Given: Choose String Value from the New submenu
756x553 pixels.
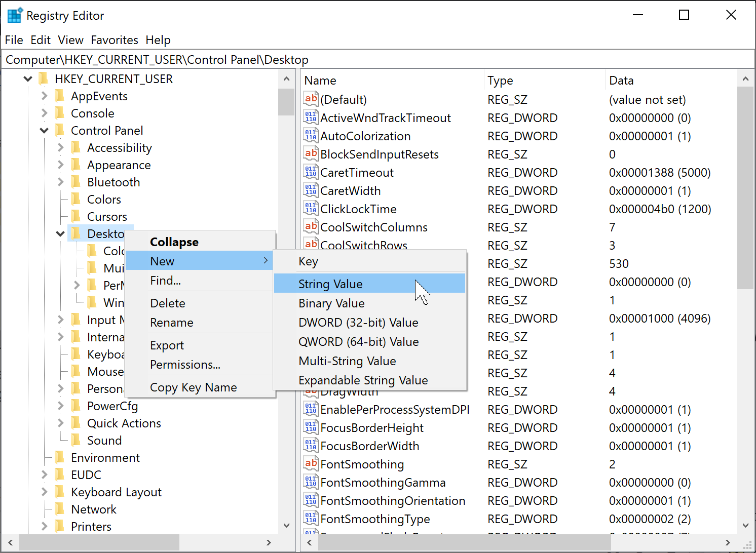Looking at the screenshot, I should [x=369, y=284].
